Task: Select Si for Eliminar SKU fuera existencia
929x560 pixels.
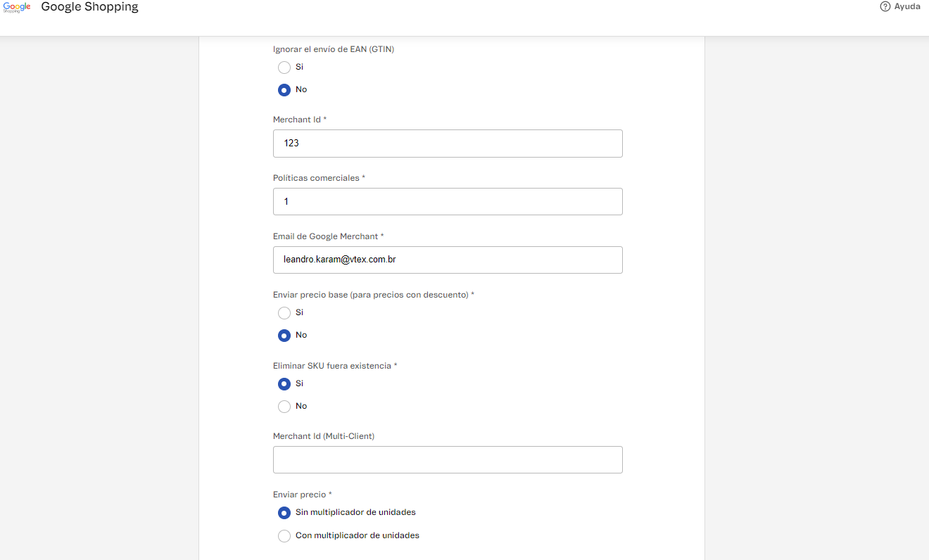Action: pos(284,384)
